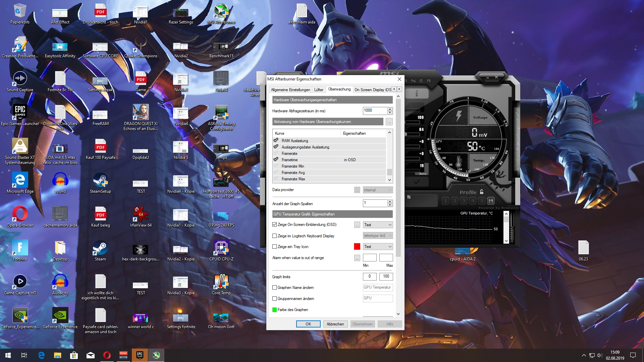
Task: Select profile slot 3 in Afterburner
Action: [x=464, y=201]
